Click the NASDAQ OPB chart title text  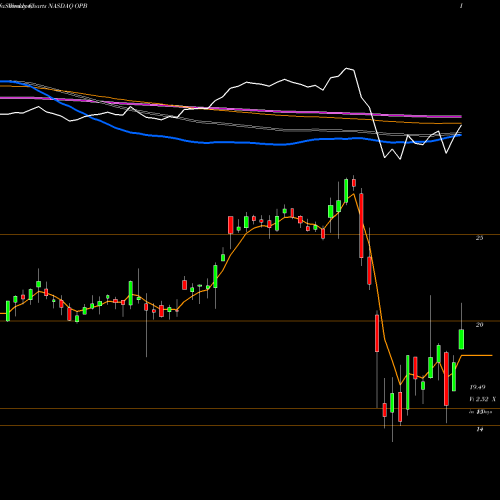click(68, 6)
